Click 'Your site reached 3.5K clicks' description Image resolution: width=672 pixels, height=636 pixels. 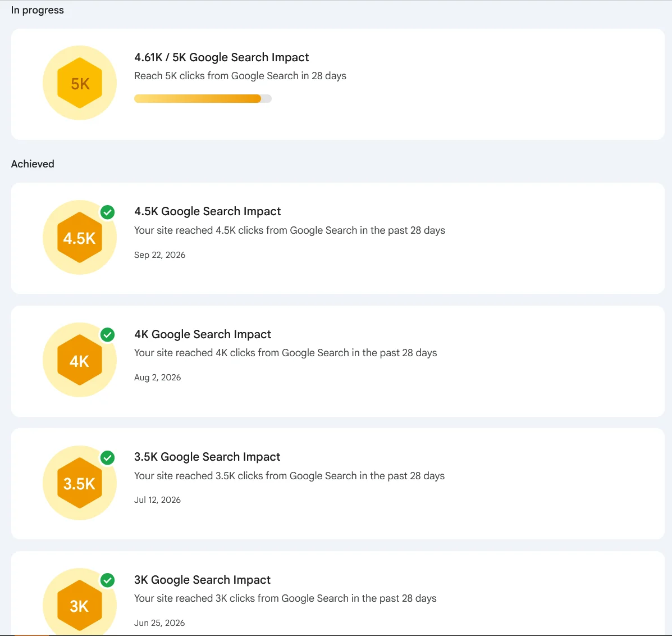tap(289, 476)
